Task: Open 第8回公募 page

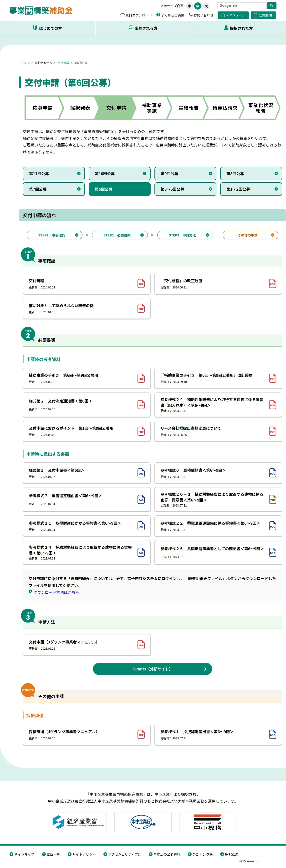Action: tap(251, 173)
